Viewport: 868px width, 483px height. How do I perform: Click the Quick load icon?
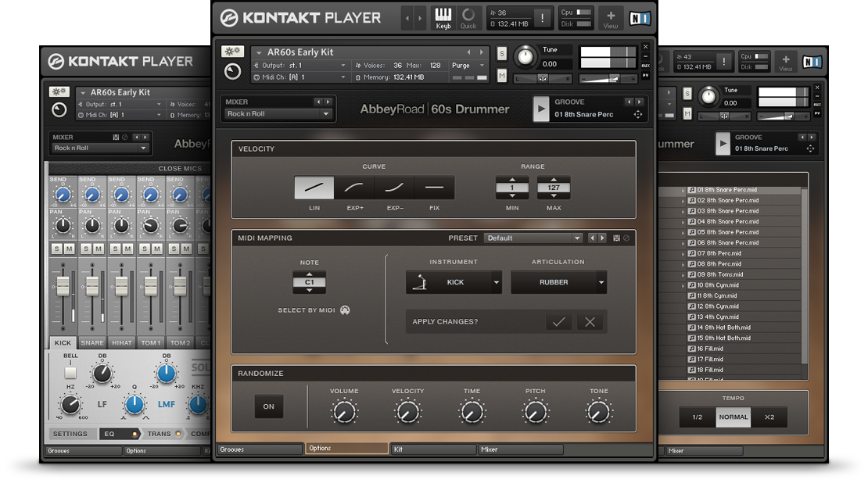468,17
